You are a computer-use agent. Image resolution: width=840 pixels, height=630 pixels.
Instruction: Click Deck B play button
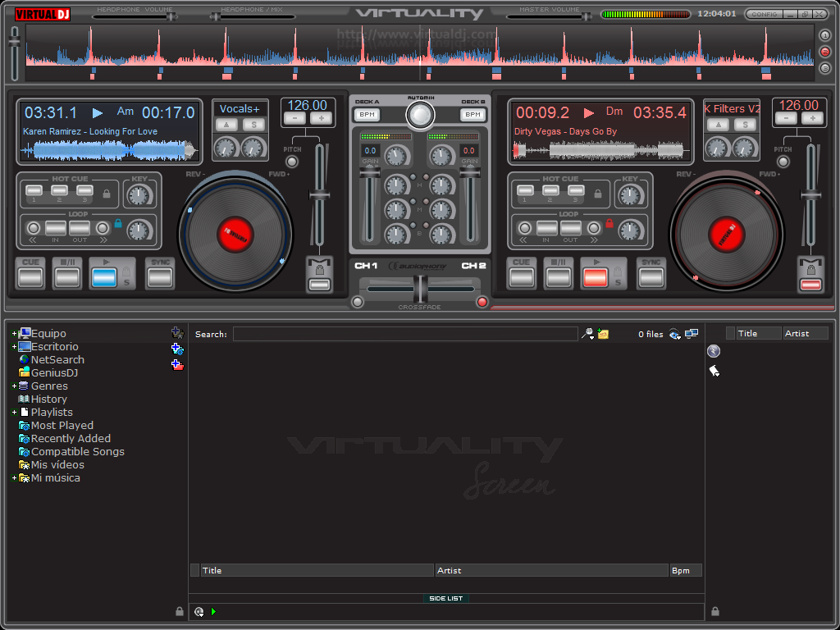coord(596,278)
